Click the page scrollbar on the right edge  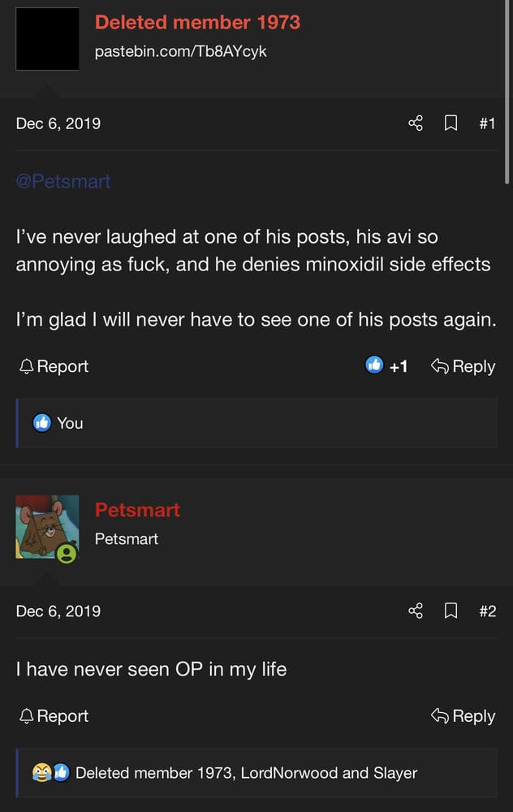point(507,93)
